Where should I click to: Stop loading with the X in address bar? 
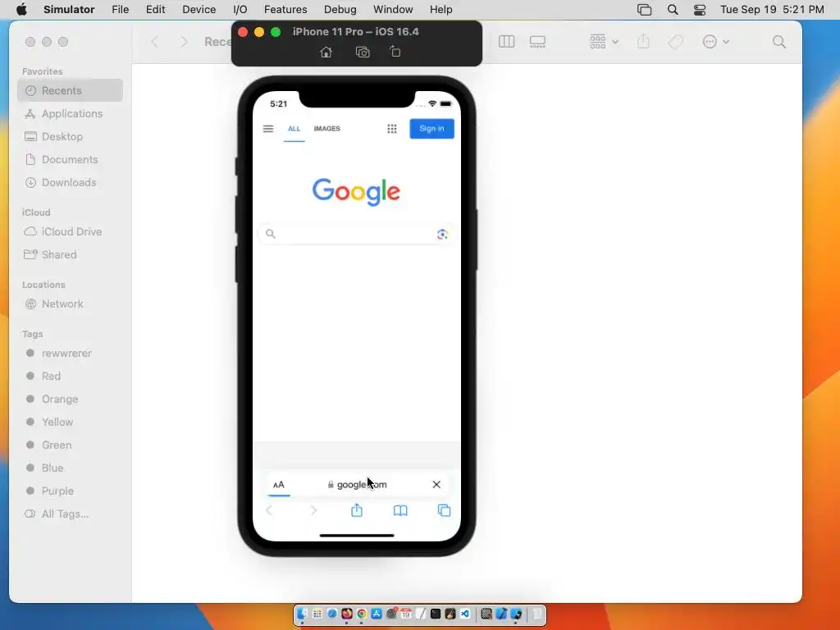coord(436,484)
